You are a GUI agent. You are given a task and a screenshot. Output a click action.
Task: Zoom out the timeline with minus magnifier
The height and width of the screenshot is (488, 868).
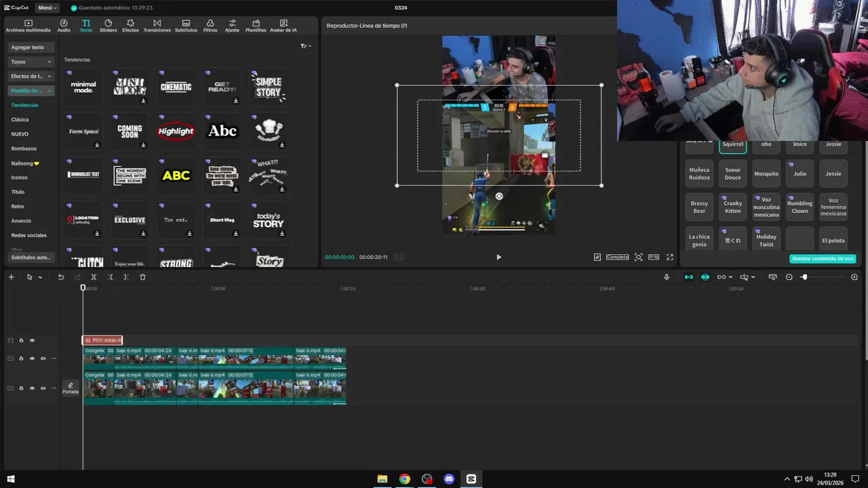pyautogui.click(x=789, y=277)
